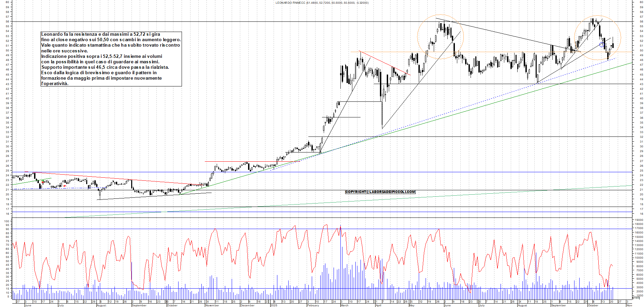
Task: Click the blue horizontal line at oscillator level 90
Action: pyautogui.click(x=136, y=229)
